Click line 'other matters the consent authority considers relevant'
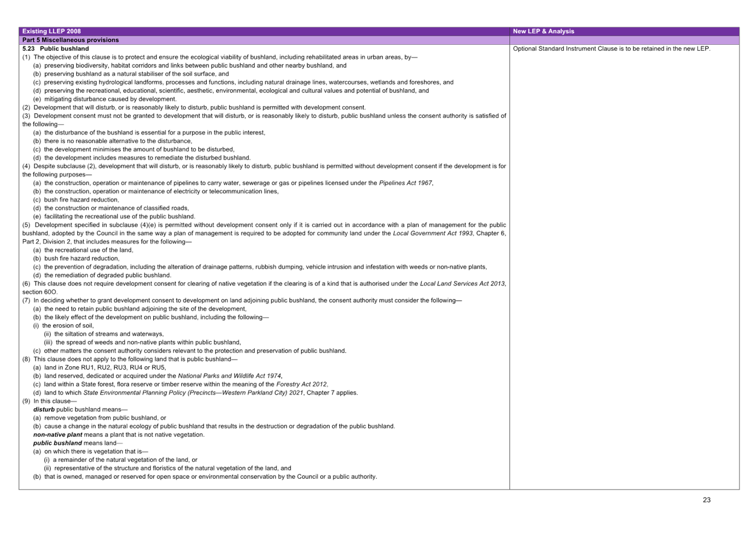Screen dimensions: 756x534 point(190,351)
